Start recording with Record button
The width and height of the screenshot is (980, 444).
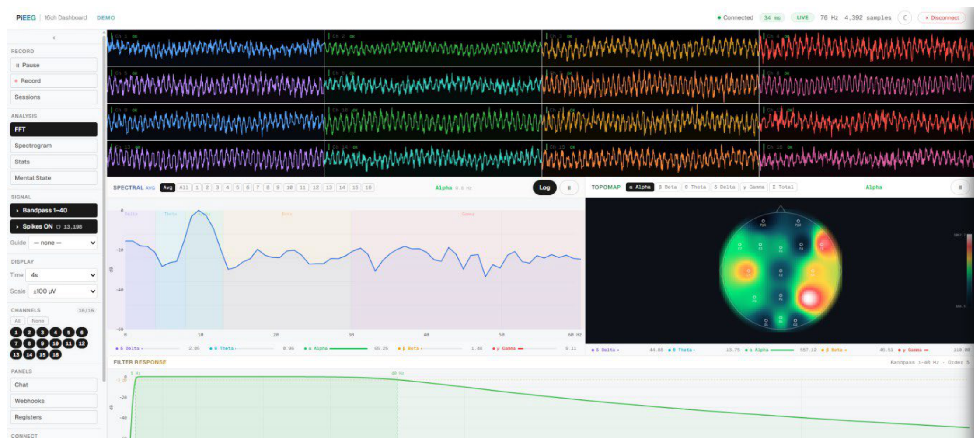(54, 81)
